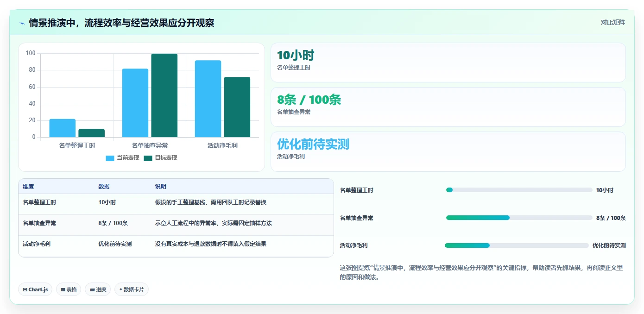
Task: Click progress value 优化前待实测
Action: pyautogui.click(x=609, y=245)
